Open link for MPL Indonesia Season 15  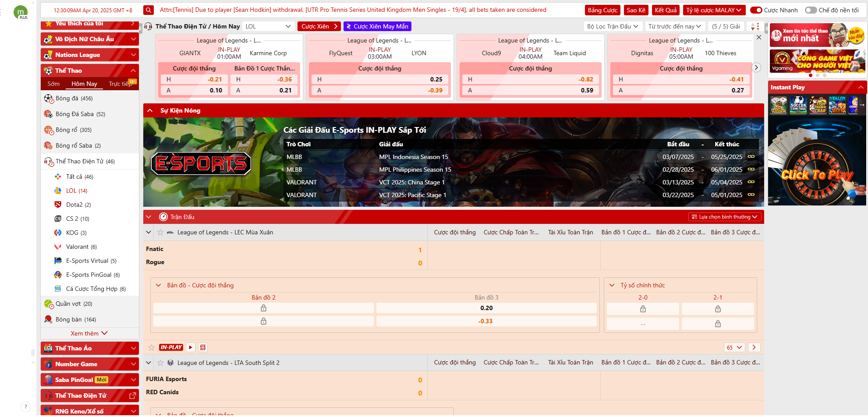(751, 156)
